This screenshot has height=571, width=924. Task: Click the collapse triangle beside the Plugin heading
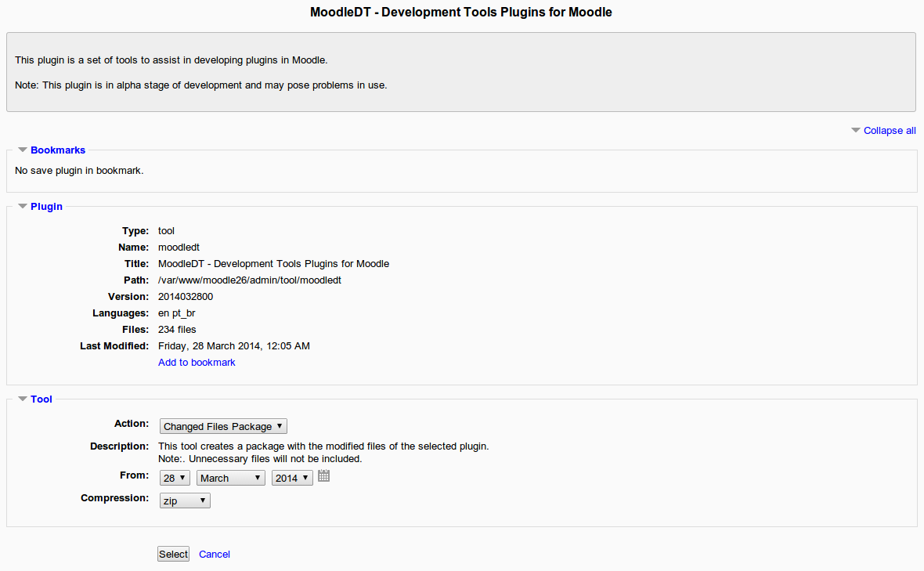(22, 206)
